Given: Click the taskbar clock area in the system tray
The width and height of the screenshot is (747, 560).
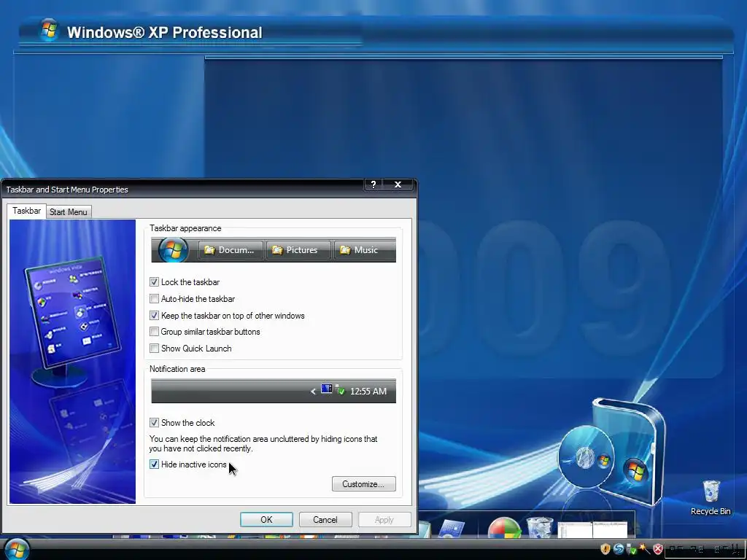Looking at the screenshot, I should click(x=704, y=550).
